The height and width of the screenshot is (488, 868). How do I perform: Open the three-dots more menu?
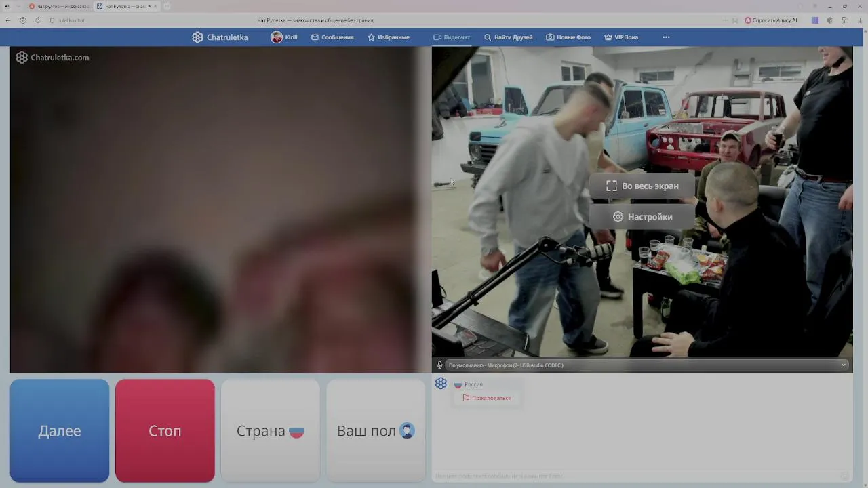(666, 37)
